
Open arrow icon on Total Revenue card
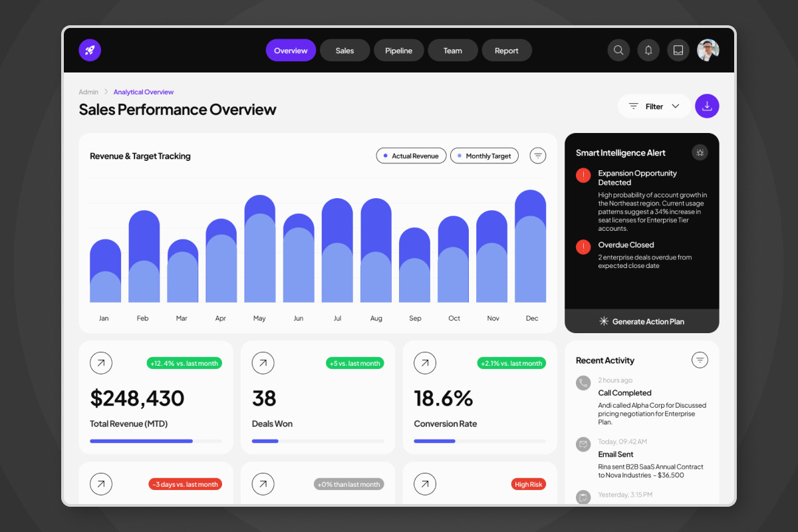(101, 363)
